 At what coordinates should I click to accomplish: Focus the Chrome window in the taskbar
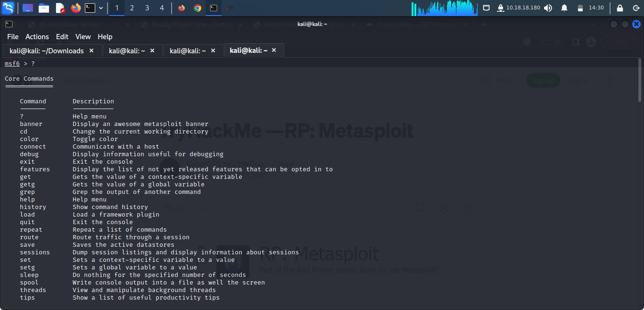coord(198,8)
